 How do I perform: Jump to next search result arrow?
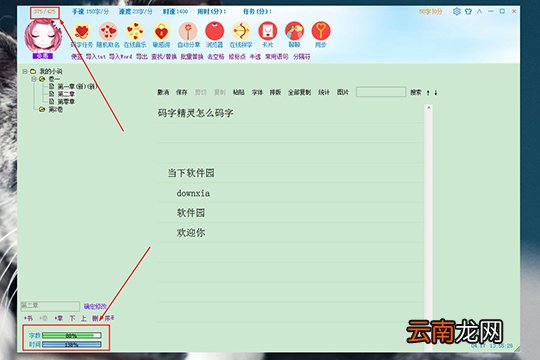pos(436,93)
